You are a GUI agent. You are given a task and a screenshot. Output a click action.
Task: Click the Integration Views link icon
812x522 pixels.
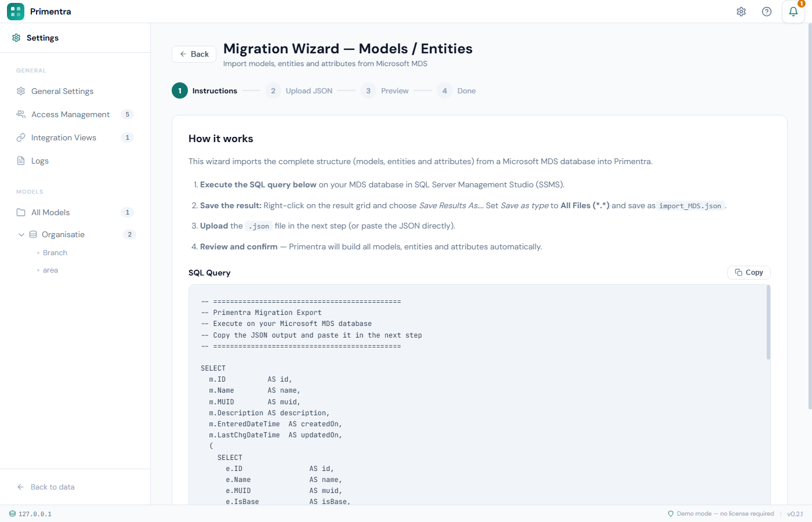[21, 137]
